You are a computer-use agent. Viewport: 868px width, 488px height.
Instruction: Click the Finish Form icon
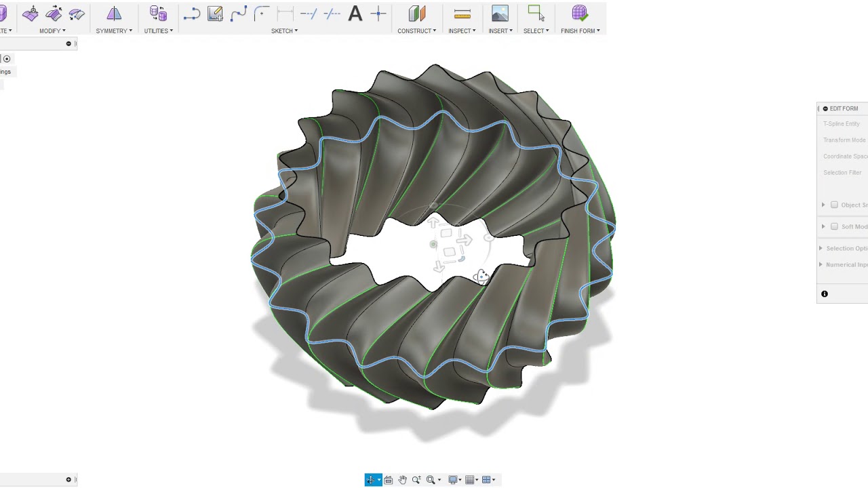point(579,14)
